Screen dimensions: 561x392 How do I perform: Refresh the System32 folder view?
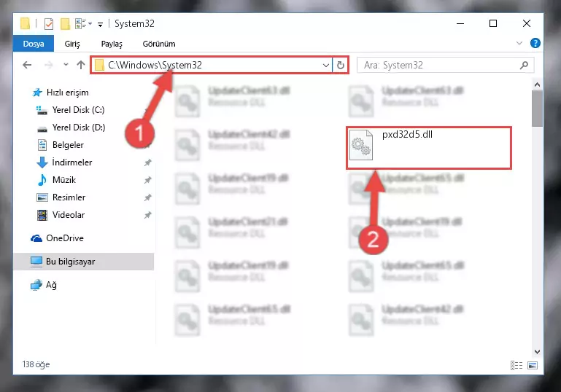coord(340,65)
